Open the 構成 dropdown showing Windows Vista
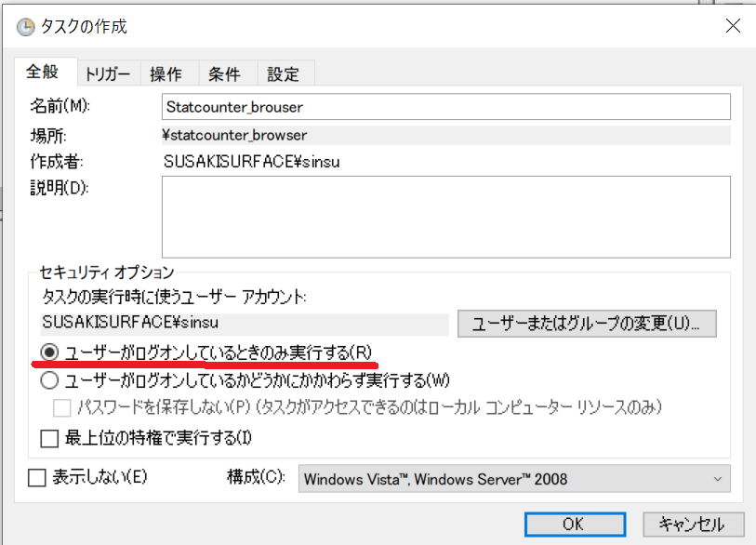The height and width of the screenshot is (545, 756). (514, 479)
